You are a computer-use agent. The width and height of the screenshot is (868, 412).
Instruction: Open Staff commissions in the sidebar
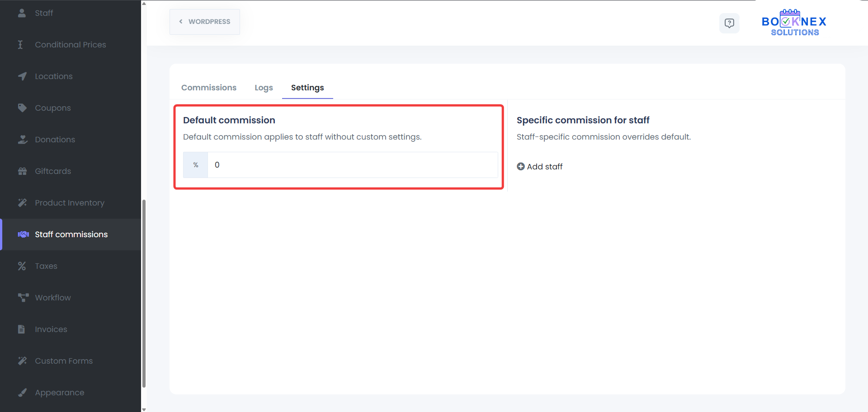click(x=71, y=234)
